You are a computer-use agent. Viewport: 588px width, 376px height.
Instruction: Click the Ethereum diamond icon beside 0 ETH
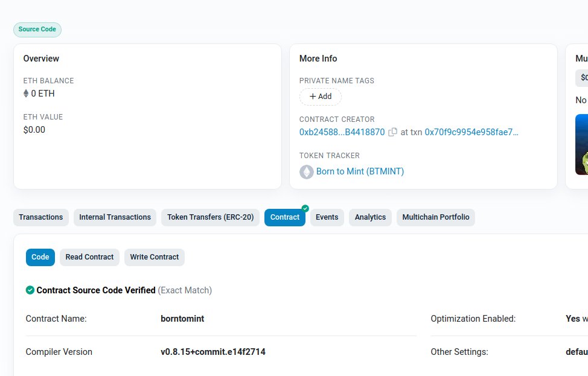point(26,94)
